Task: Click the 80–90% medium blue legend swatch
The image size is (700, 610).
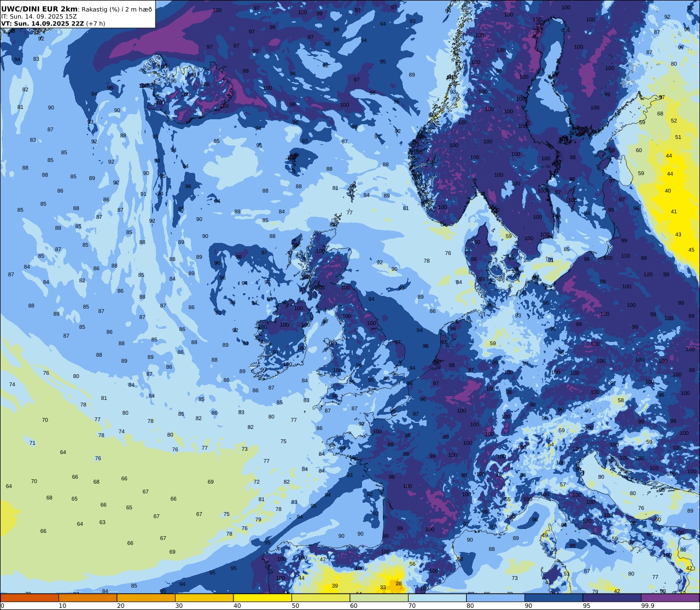Action: pos(495,597)
